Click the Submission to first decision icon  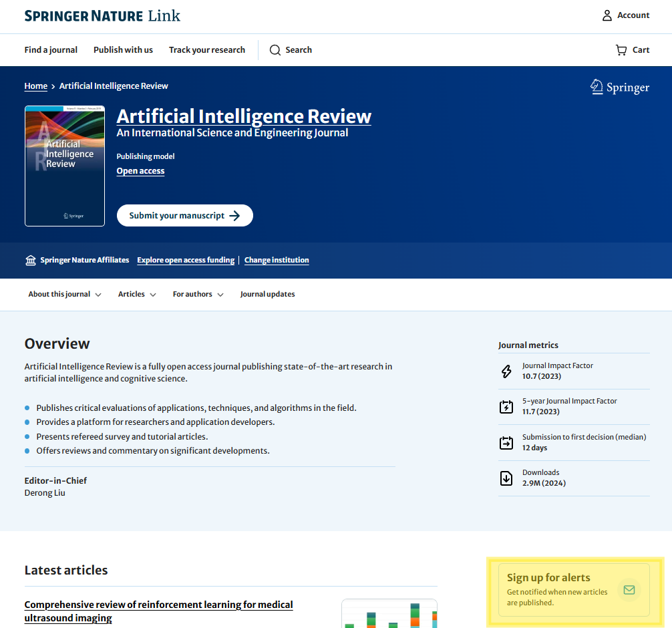pyautogui.click(x=506, y=442)
